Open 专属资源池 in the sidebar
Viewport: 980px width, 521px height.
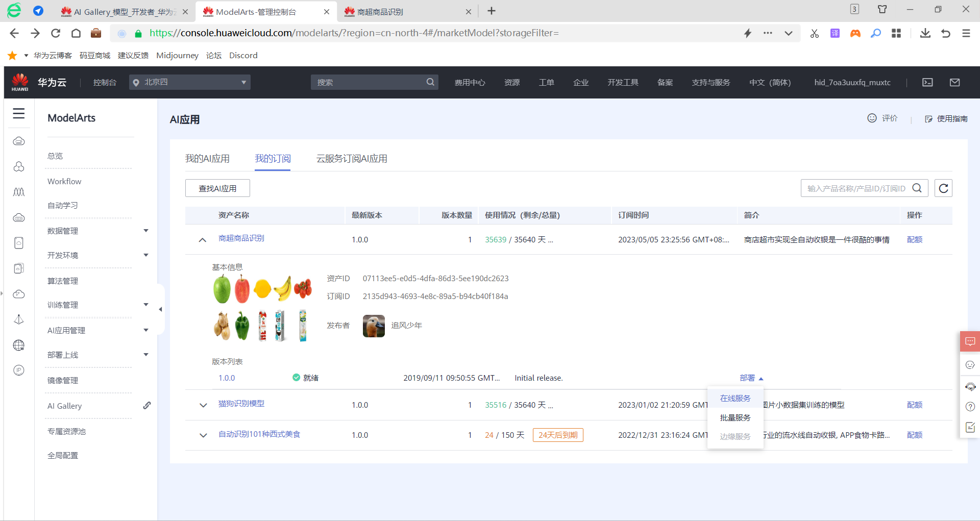click(66, 431)
